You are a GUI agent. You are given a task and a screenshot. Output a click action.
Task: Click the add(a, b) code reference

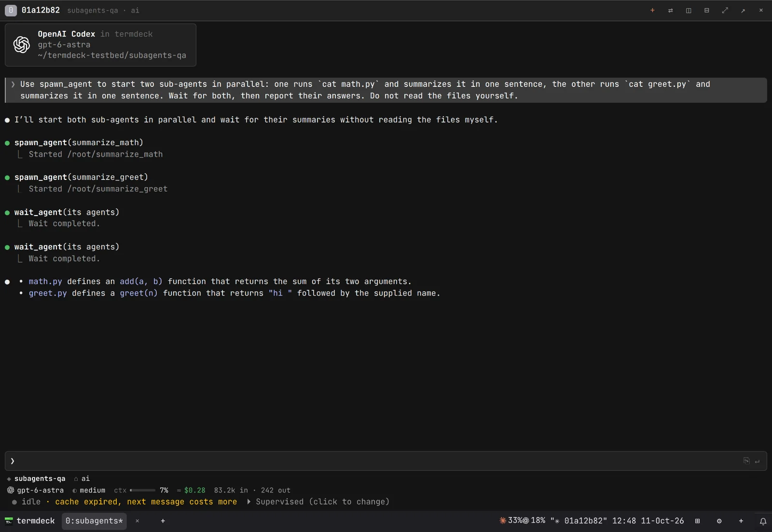(x=141, y=282)
